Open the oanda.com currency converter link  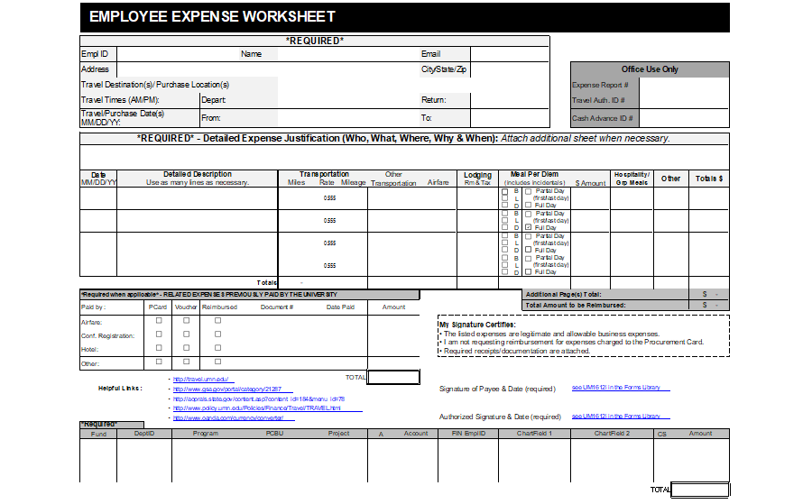[228, 418]
